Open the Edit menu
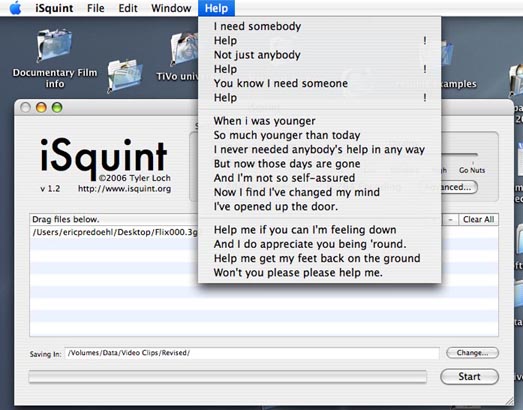 click(x=128, y=8)
